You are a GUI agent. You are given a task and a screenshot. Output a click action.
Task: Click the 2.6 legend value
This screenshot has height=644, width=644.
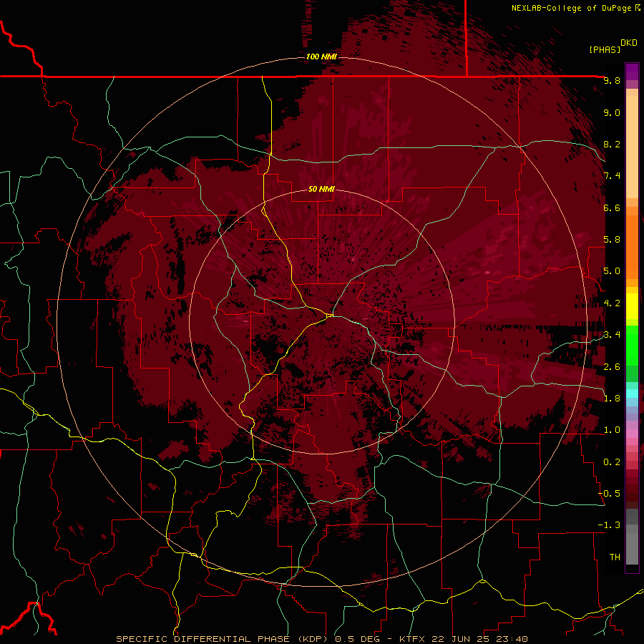tap(612, 367)
